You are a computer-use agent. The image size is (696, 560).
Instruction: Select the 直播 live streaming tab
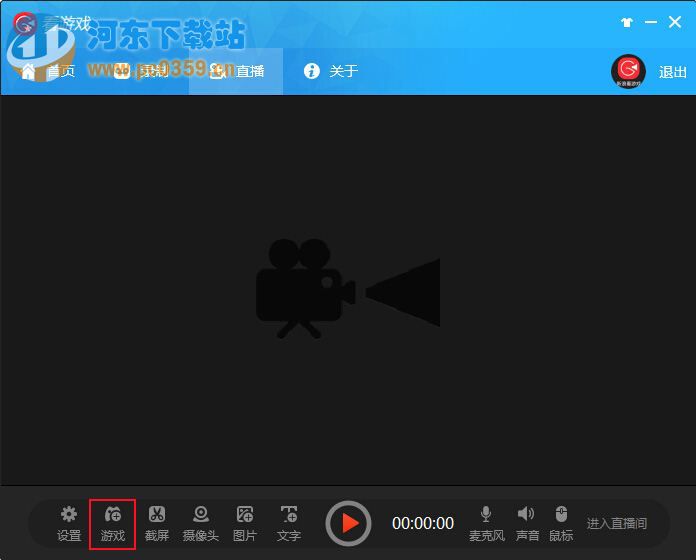pos(236,71)
